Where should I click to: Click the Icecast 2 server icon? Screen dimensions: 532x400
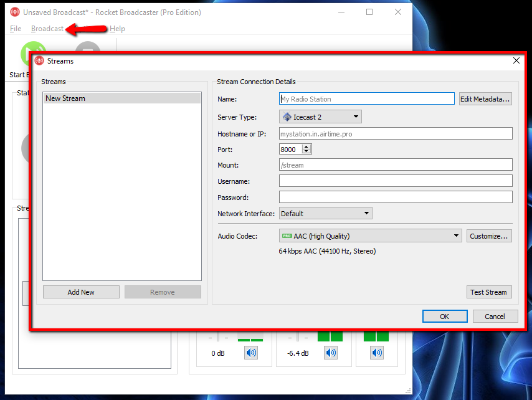click(x=287, y=117)
